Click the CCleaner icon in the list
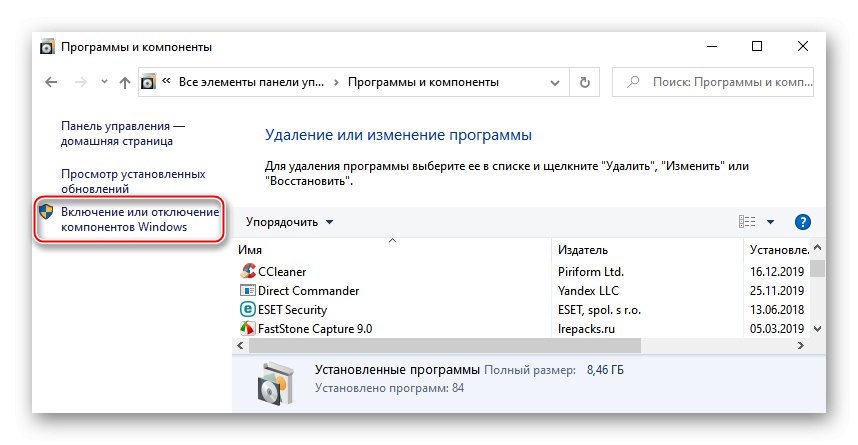Viewport: 858px width, 445px height. pyautogui.click(x=248, y=271)
